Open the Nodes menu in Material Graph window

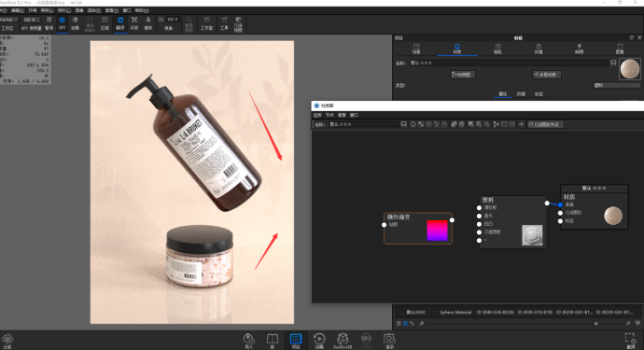point(329,115)
